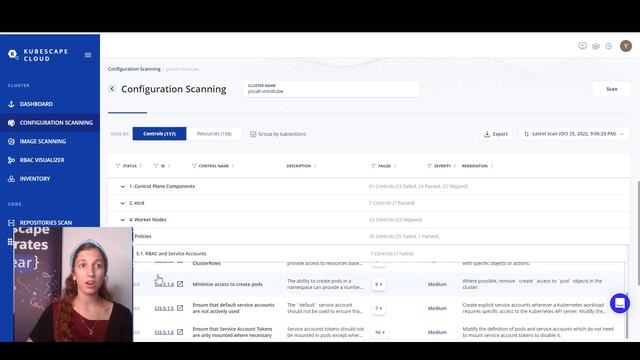This screenshot has height=360, width=640.
Task: Filter by the Status column
Action: pyautogui.click(x=118, y=166)
